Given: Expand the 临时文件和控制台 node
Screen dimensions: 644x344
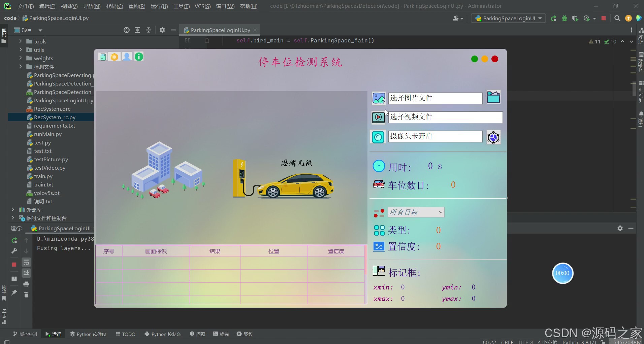Looking at the screenshot, I should coord(13,218).
